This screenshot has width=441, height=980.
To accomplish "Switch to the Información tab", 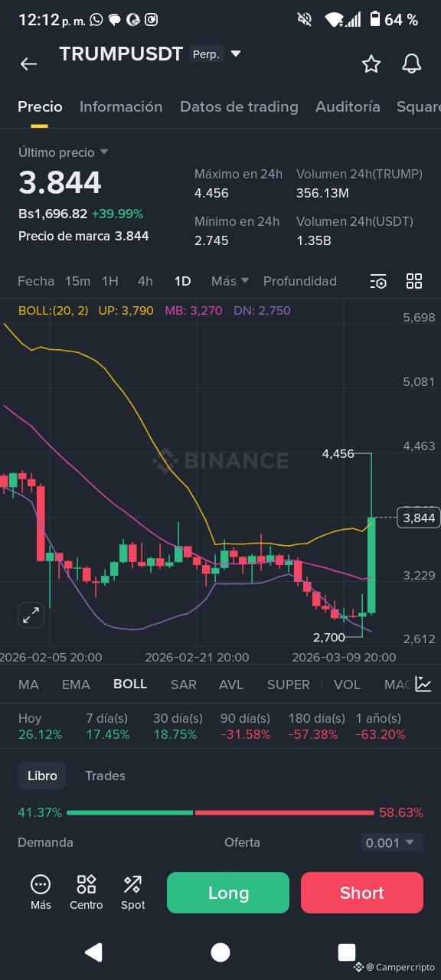I will pyautogui.click(x=121, y=106).
